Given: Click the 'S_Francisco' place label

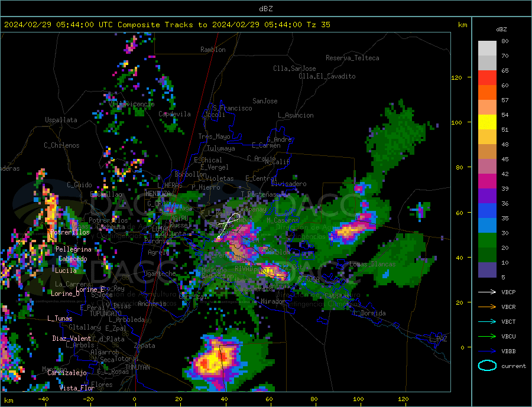Looking at the screenshot, I should coord(232,108).
